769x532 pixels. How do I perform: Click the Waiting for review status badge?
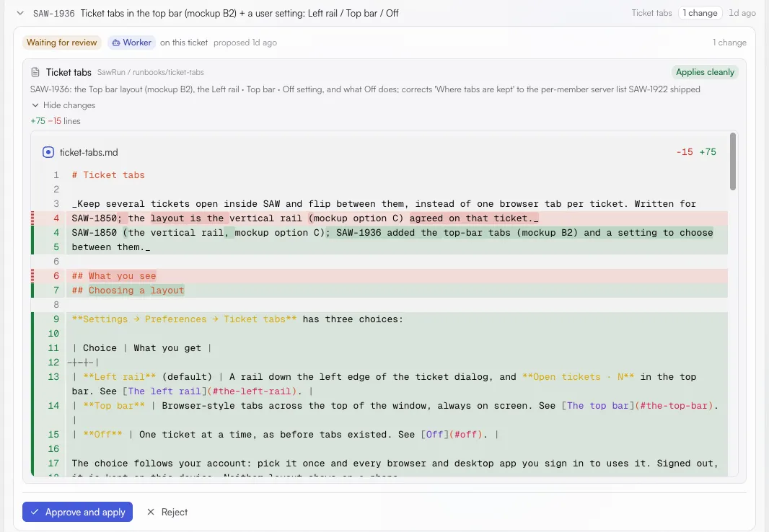pos(62,43)
